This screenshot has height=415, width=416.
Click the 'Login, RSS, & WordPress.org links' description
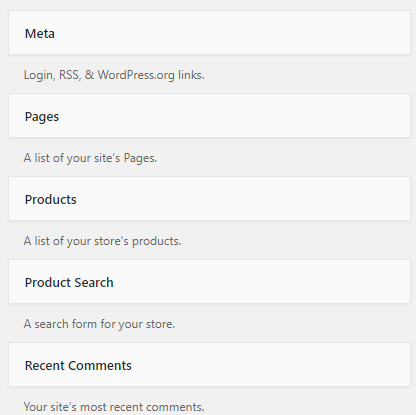click(114, 75)
